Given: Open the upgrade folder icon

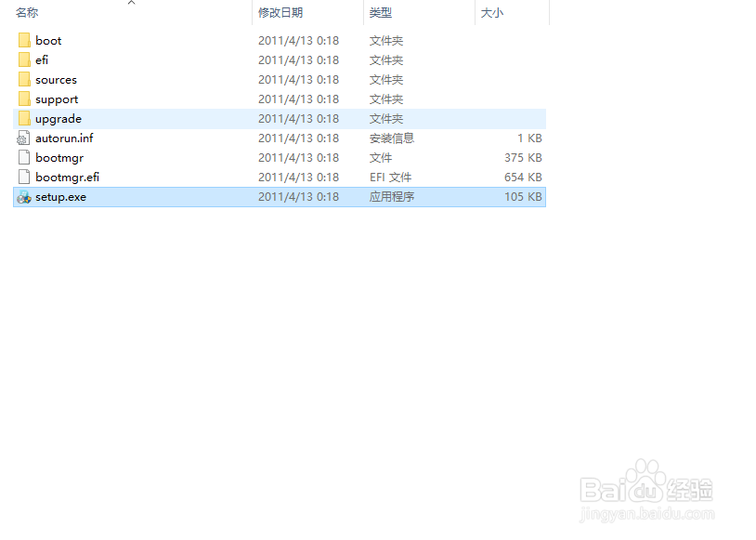Looking at the screenshot, I should (22, 118).
